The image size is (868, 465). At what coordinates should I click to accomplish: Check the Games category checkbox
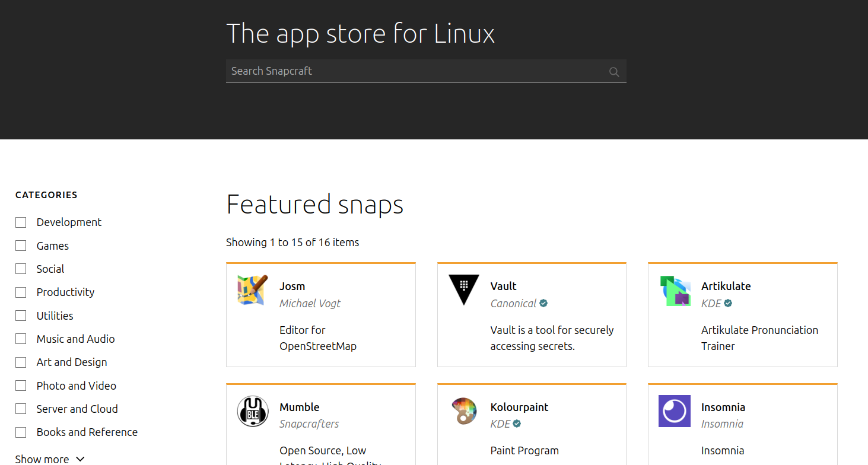[21, 246]
